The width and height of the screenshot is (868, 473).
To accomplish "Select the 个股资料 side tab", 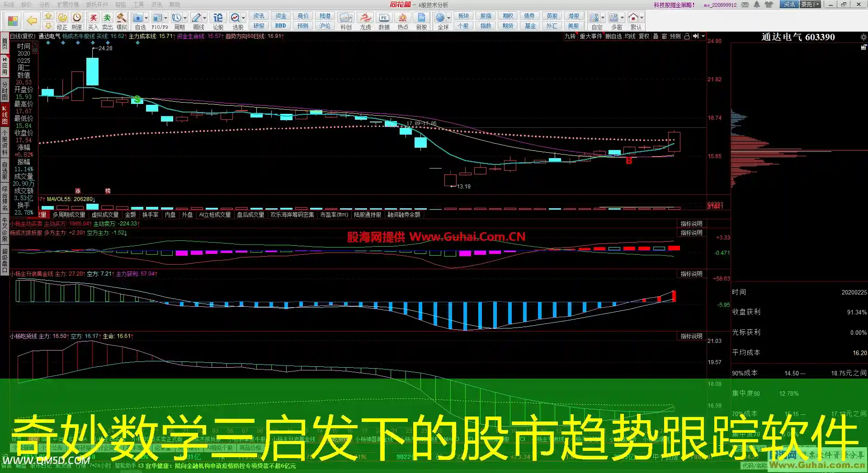I will 5,142.
